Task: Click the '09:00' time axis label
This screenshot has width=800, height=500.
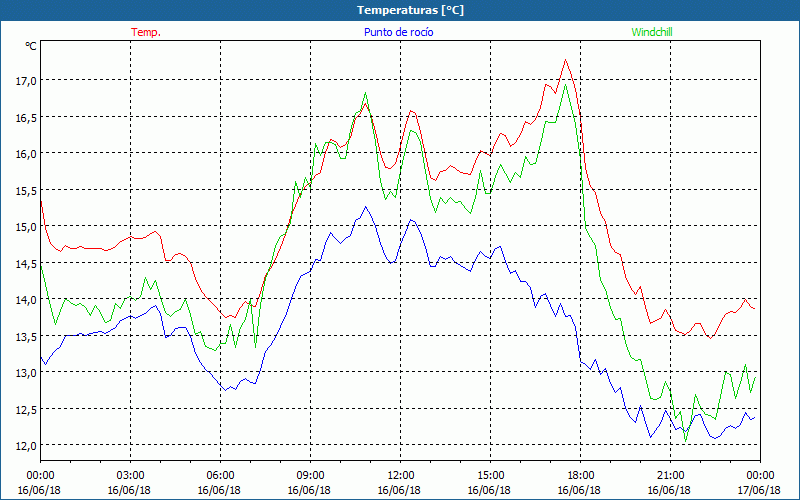Action: pyautogui.click(x=310, y=476)
